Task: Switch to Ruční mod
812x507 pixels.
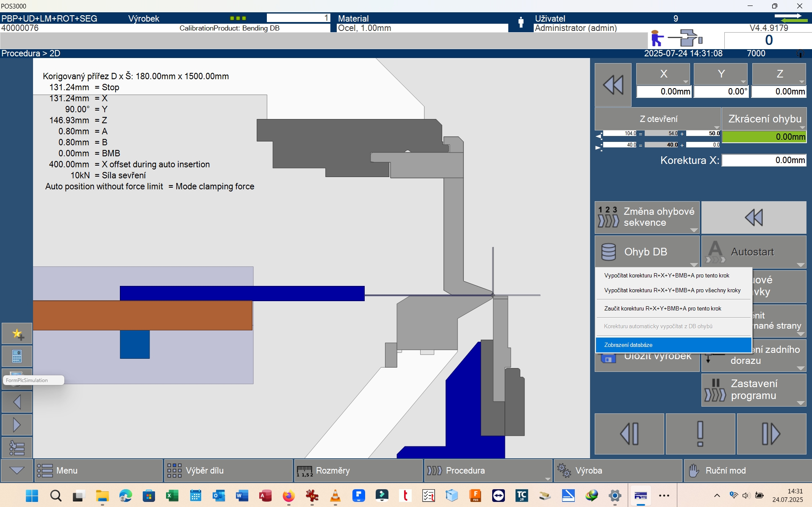Action: 747,471
